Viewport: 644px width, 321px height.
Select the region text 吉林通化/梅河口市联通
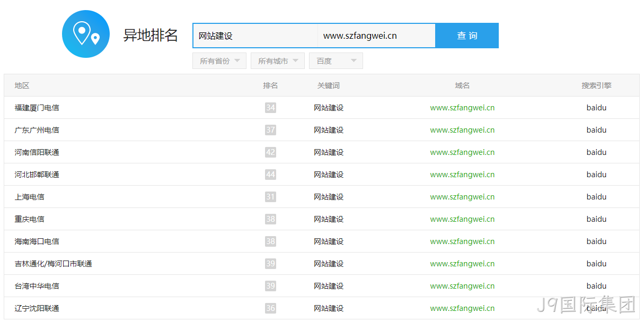[53, 264]
